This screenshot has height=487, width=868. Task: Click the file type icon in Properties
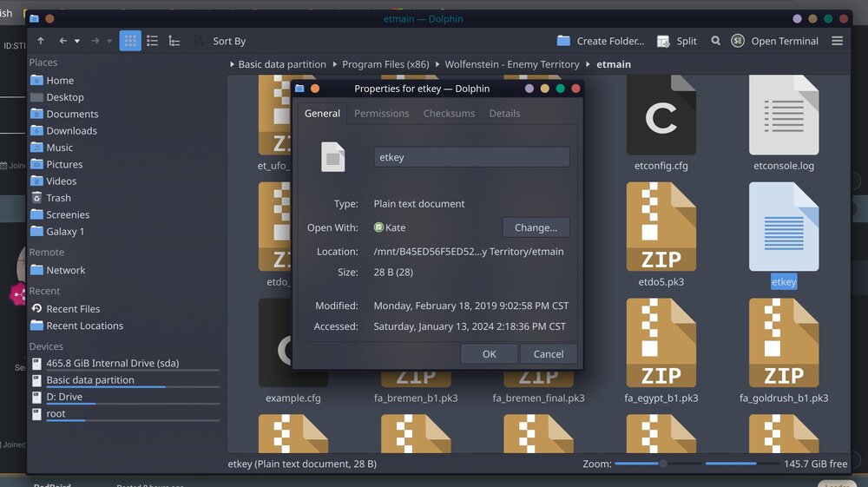[x=332, y=156]
